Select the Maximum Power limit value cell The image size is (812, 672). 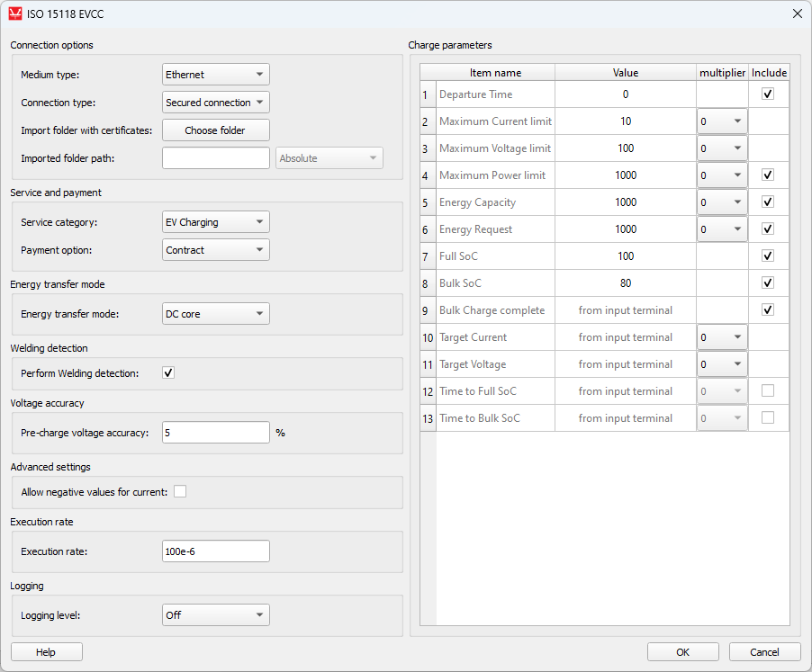pos(626,175)
